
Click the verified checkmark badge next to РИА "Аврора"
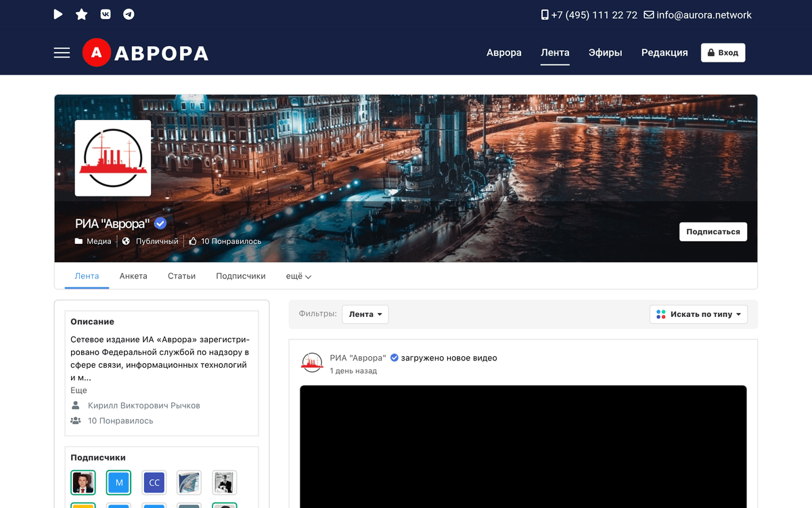[160, 223]
